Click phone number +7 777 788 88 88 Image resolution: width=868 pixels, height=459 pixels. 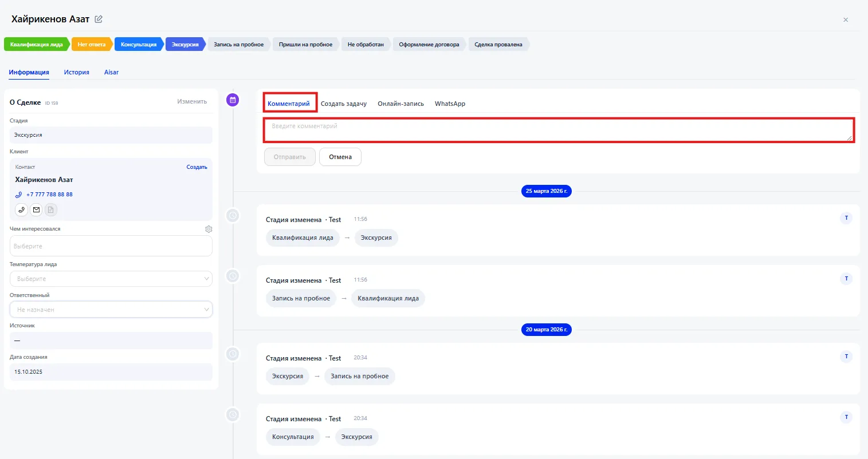coord(49,195)
